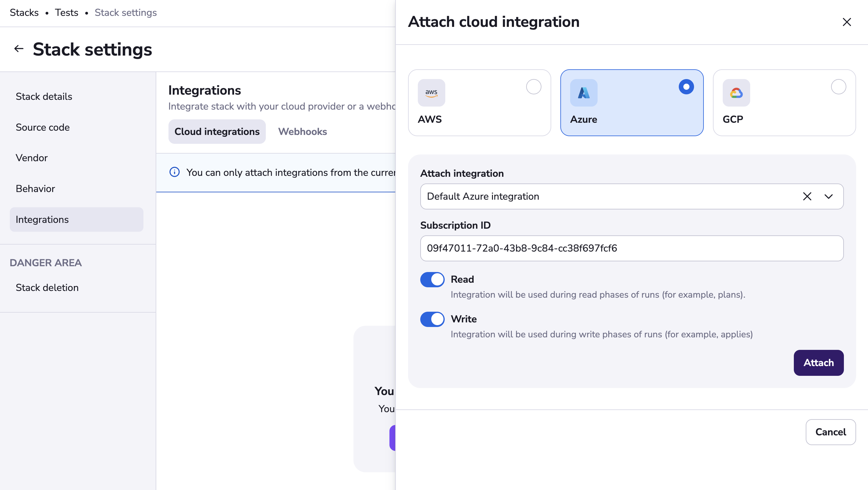Click the Attach button
This screenshot has width=868, height=490.
[x=819, y=363]
